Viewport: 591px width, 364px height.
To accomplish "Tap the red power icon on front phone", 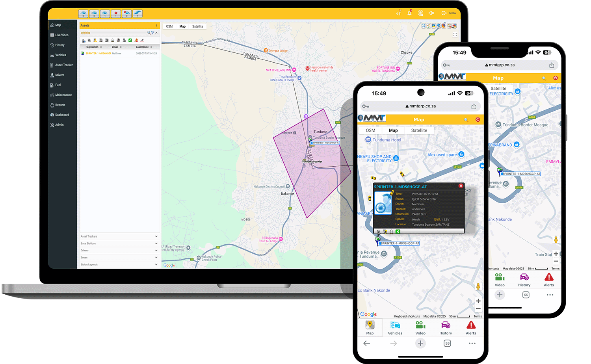I will pos(478,119).
